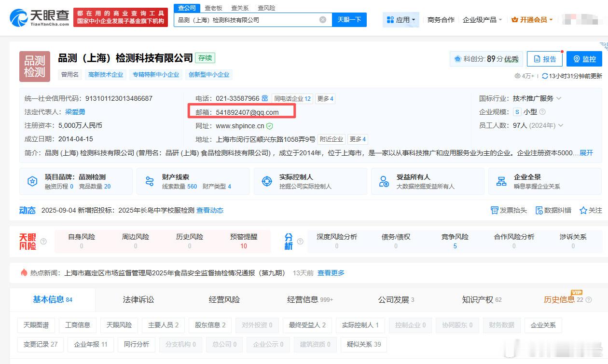Screen dimensions: 608x364
Task: Click the 监控 button
Action: pyautogui.click(x=584, y=59)
